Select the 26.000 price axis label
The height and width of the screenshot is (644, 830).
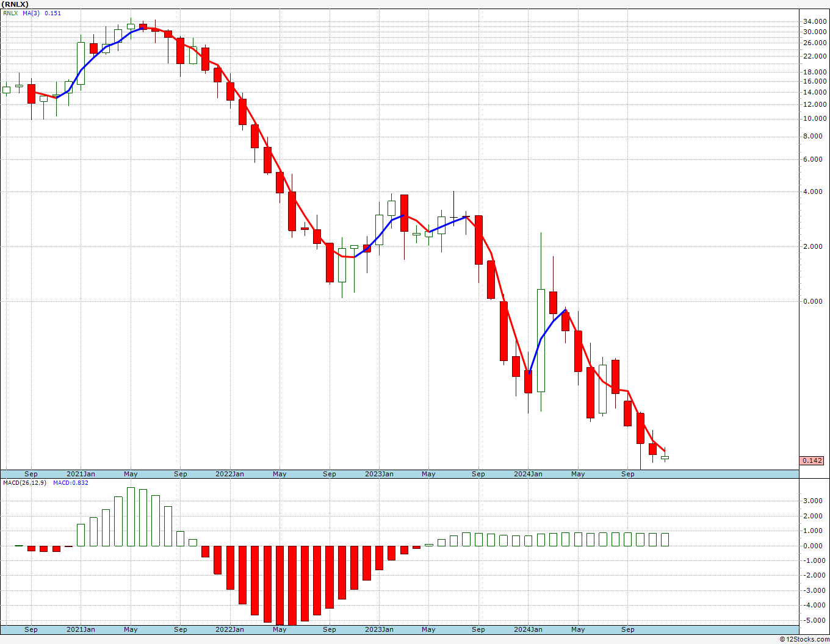point(815,43)
